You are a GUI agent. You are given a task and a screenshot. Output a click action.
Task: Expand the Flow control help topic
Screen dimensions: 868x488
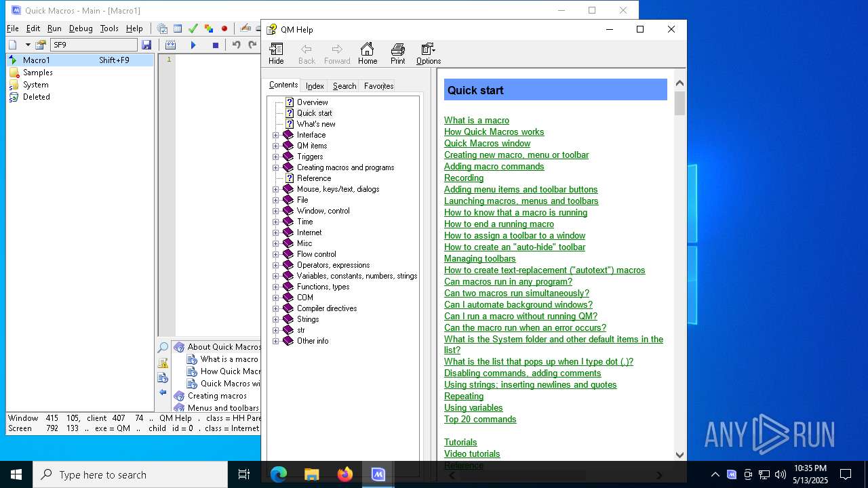pos(276,254)
